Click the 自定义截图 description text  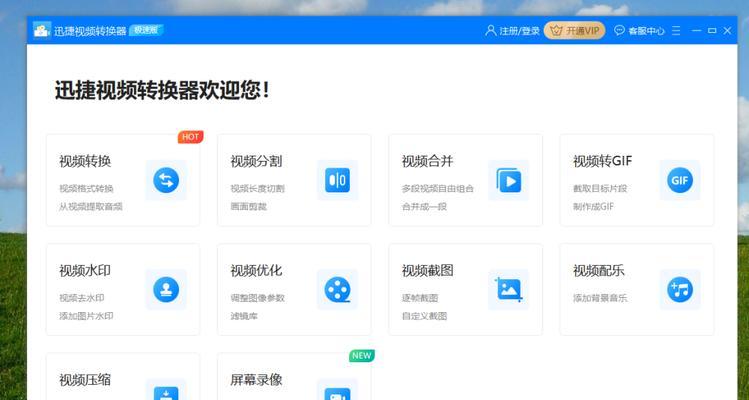pos(424,316)
